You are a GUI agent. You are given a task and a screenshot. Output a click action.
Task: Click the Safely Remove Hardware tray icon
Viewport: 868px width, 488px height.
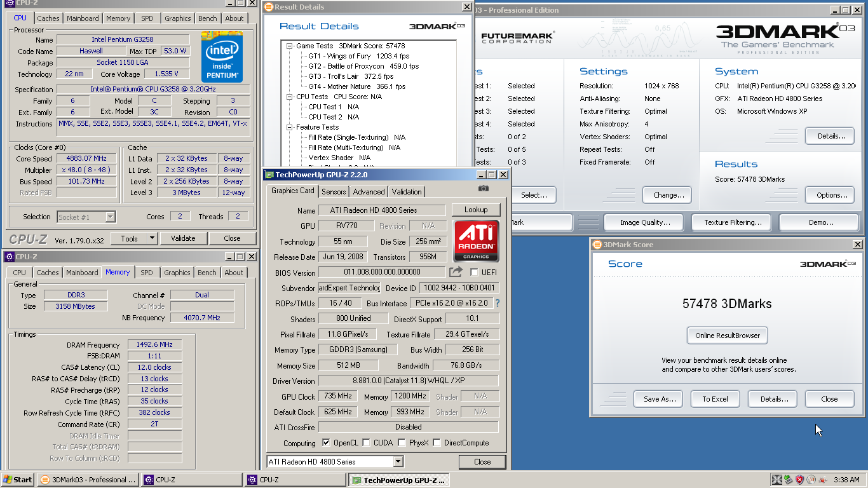coord(788,480)
